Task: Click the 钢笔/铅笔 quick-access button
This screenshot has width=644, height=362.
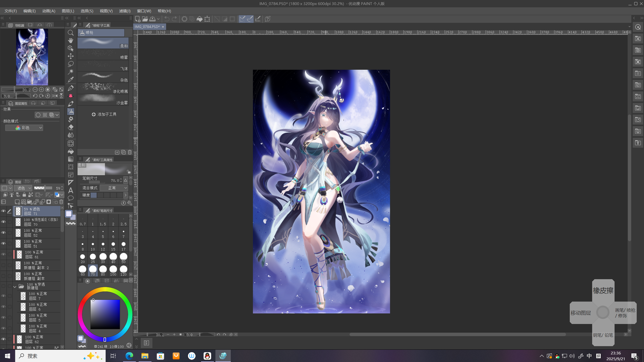Action: pyautogui.click(x=603, y=335)
